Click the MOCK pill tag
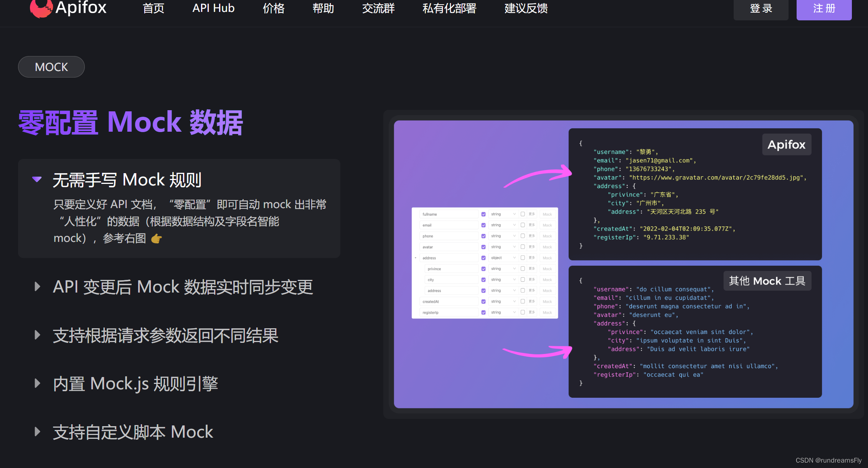 pyautogui.click(x=51, y=67)
